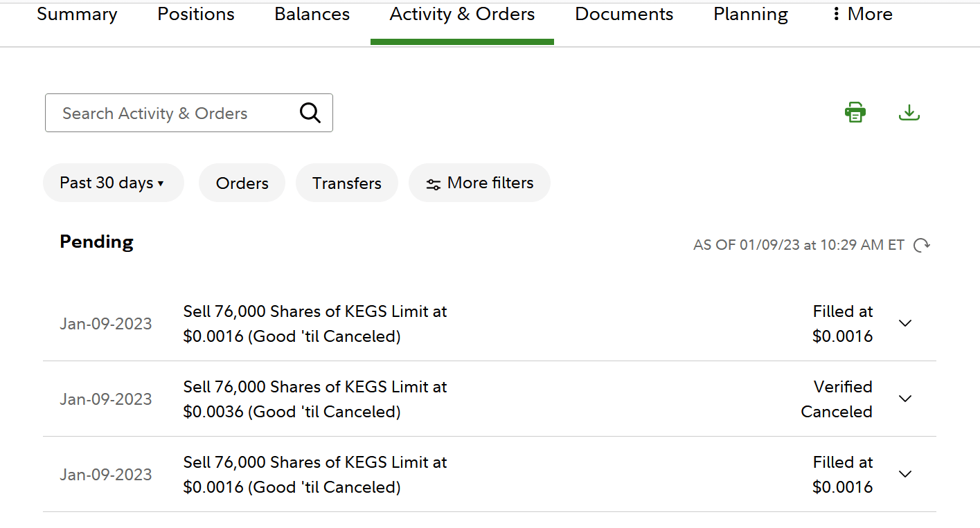Filter by Orders
The width and height of the screenshot is (980, 528).
[x=242, y=183]
